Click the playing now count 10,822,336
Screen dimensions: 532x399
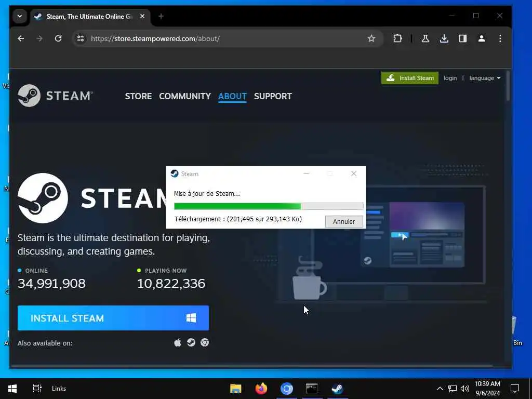point(171,284)
